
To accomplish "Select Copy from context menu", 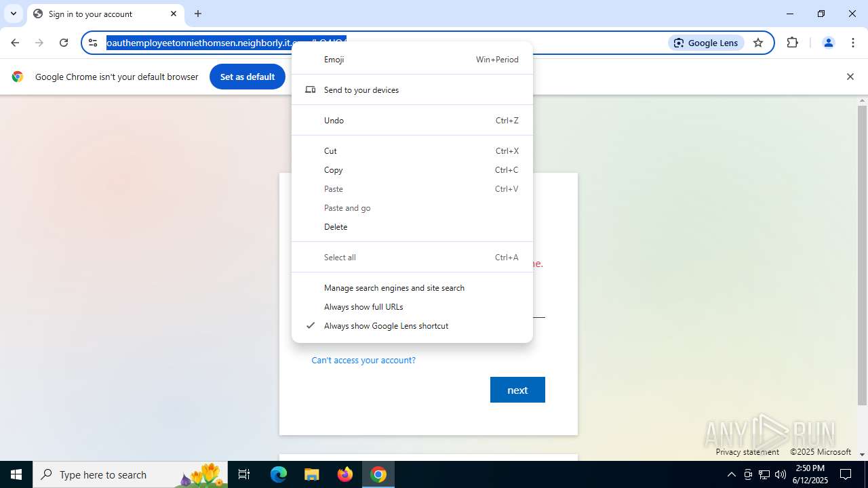I will coord(412,170).
